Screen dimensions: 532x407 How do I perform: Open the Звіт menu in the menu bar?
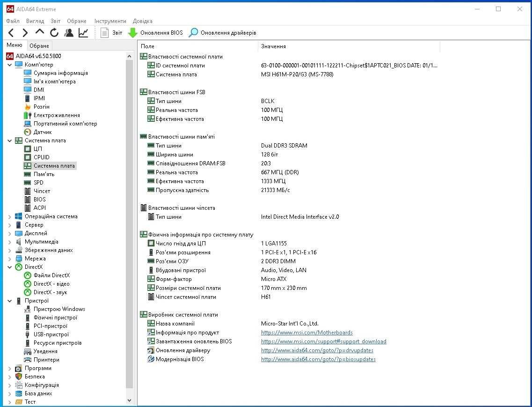point(55,21)
